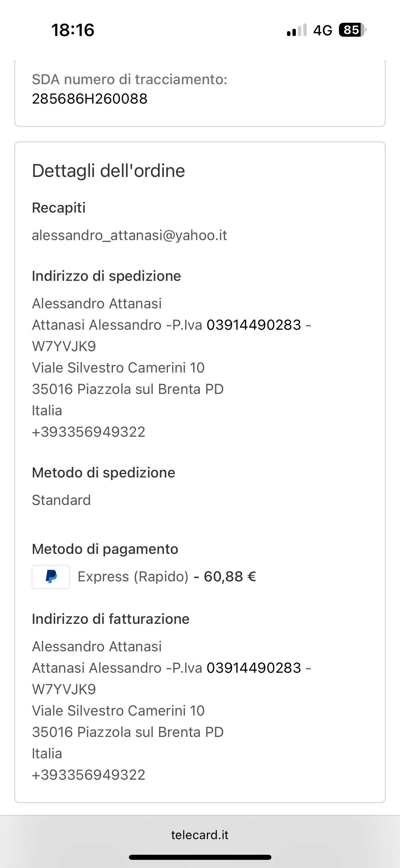
Task: Tap the cellular signal bars icon
Action: click(297, 30)
